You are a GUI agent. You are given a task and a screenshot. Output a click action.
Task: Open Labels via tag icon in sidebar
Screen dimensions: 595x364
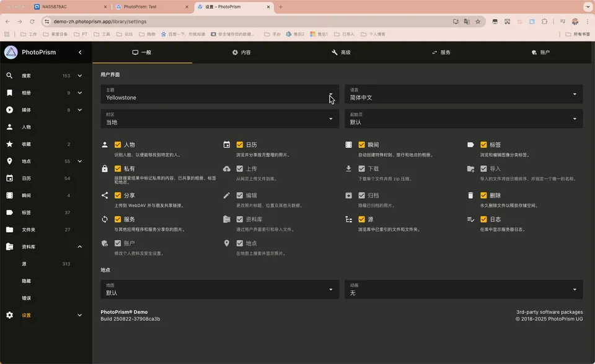tap(9, 212)
